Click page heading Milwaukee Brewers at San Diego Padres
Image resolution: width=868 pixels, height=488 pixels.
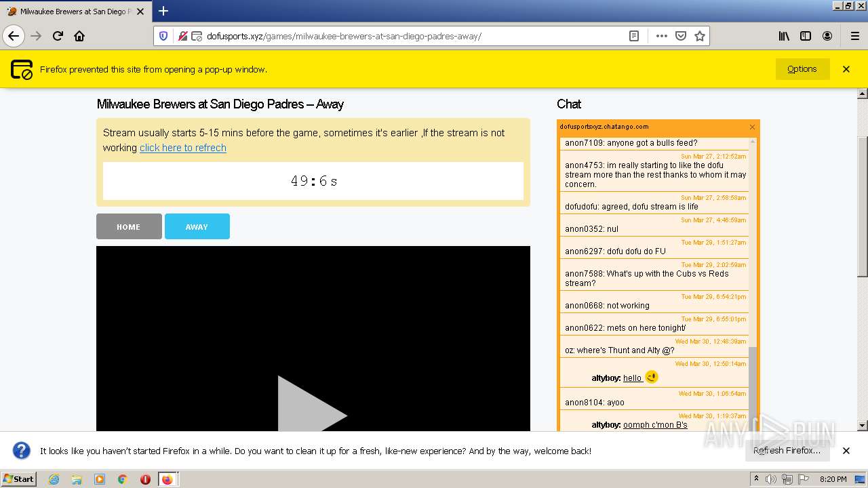(220, 104)
